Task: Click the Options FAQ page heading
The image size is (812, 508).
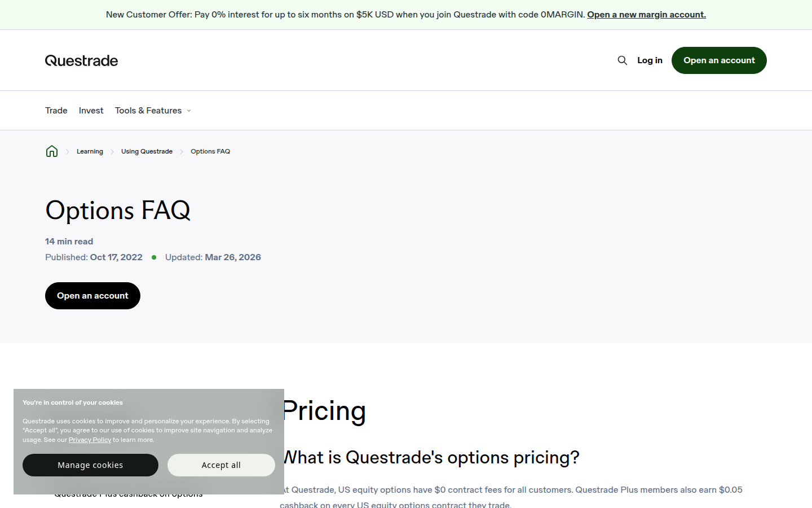Action: point(118,211)
